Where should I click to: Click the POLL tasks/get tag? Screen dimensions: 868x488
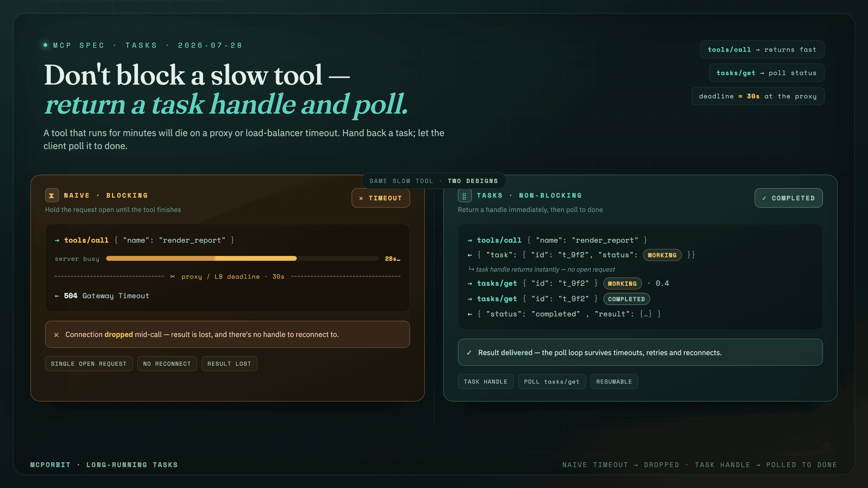(x=552, y=381)
